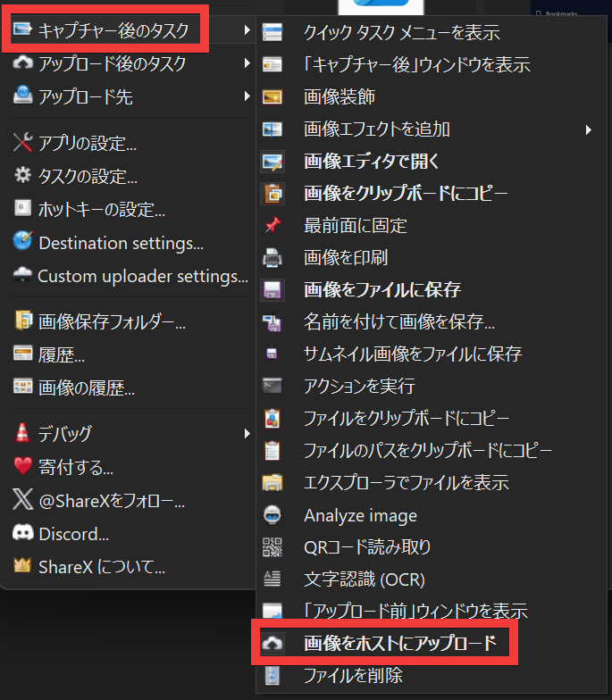Select 文字認識 (OCR) from the menu
612x700 pixels.
click(x=364, y=579)
